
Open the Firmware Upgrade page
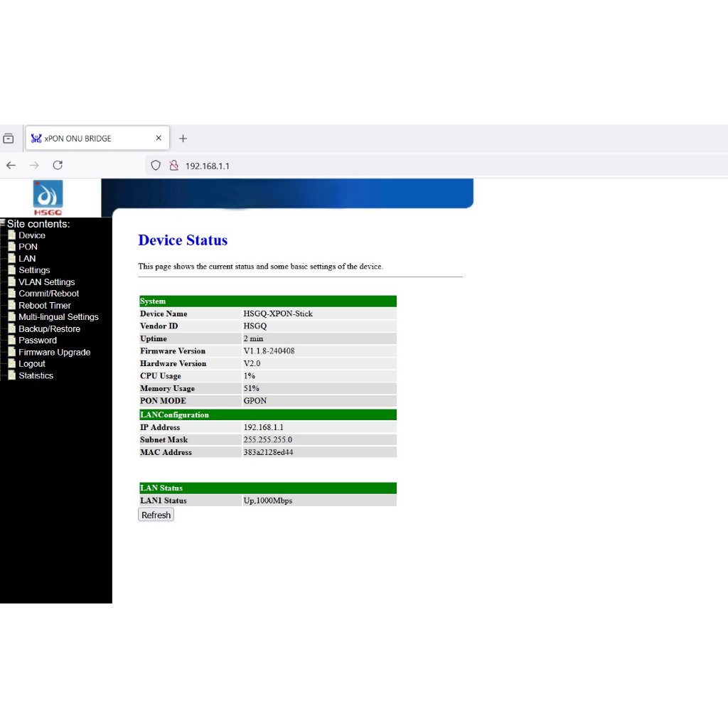54,353
